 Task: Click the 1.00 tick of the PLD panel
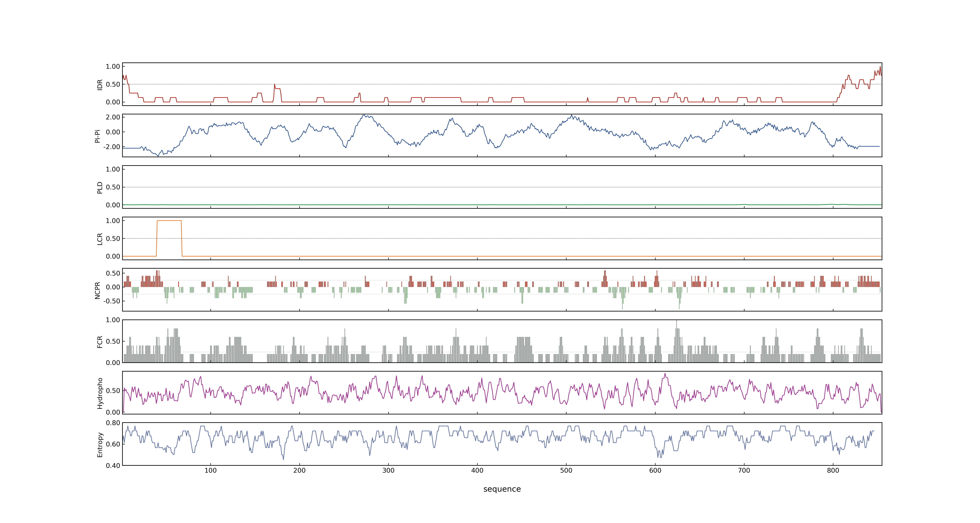(113, 169)
